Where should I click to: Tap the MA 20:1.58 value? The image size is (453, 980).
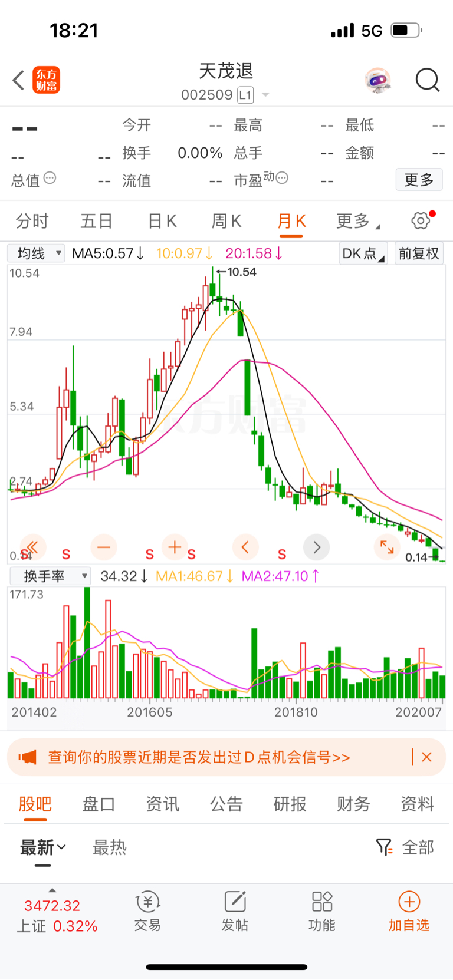coord(254,253)
